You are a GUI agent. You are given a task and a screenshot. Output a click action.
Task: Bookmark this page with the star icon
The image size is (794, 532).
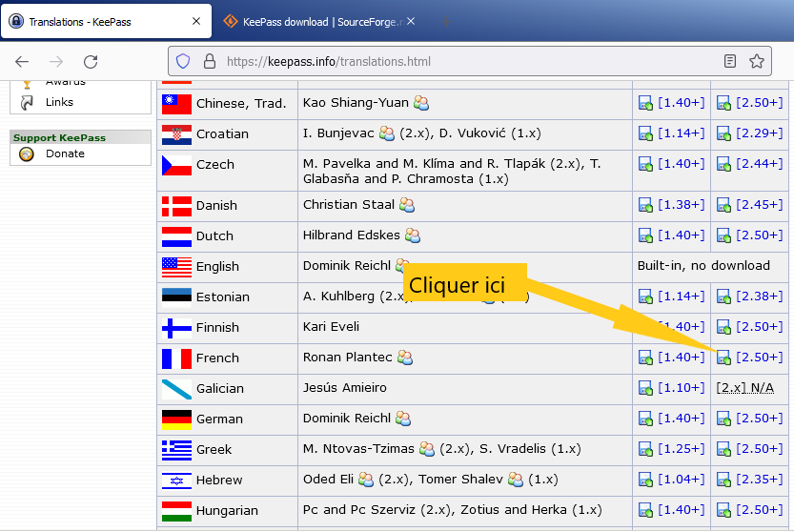[757, 61]
